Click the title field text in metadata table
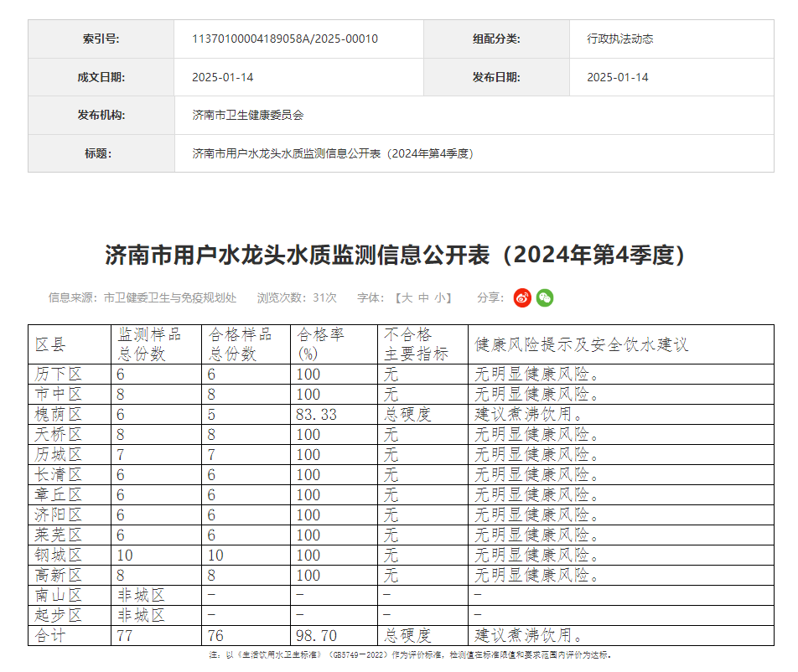798x672 pixels. point(333,153)
